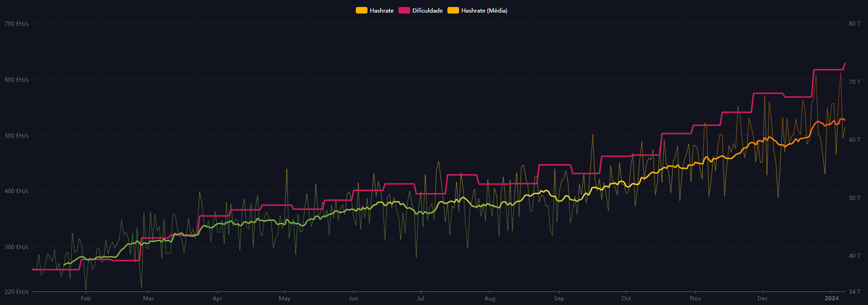
Task: Select the Feb label on the time axis
Action: click(x=86, y=298)
